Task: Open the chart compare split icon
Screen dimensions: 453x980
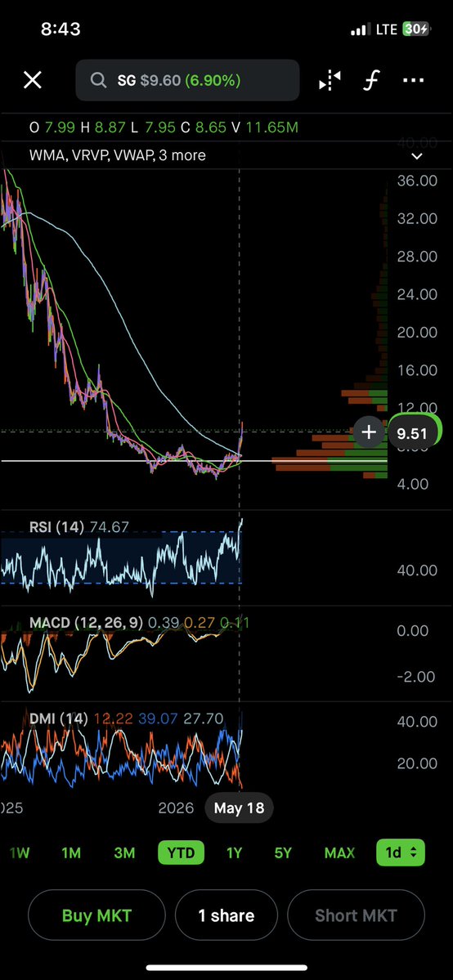Action: (330, 80)
